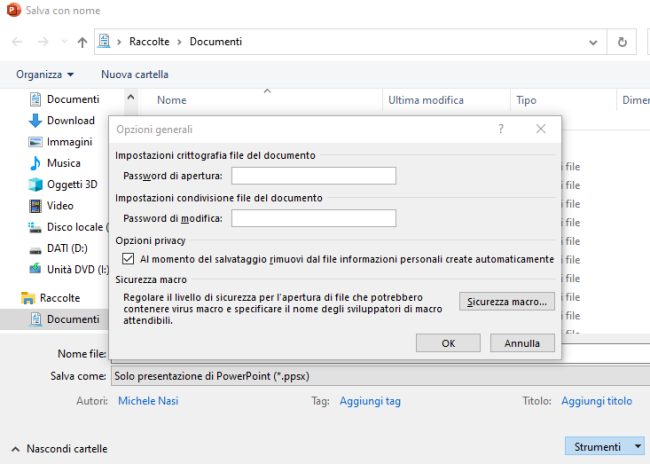The image size is (650, 464).
Task: Click Aggiungi tag link
Action: pyautogui.click(x=370, y=401)
